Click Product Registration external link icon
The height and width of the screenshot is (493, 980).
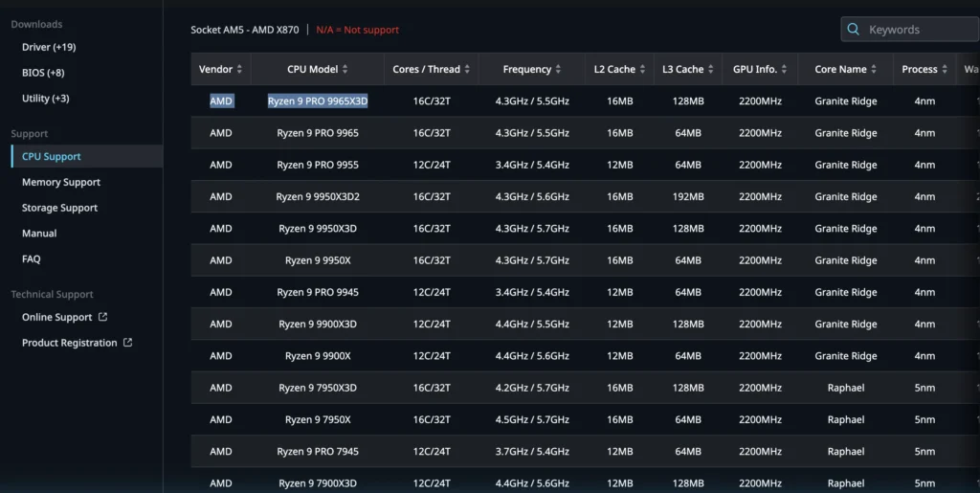[128, 343]
